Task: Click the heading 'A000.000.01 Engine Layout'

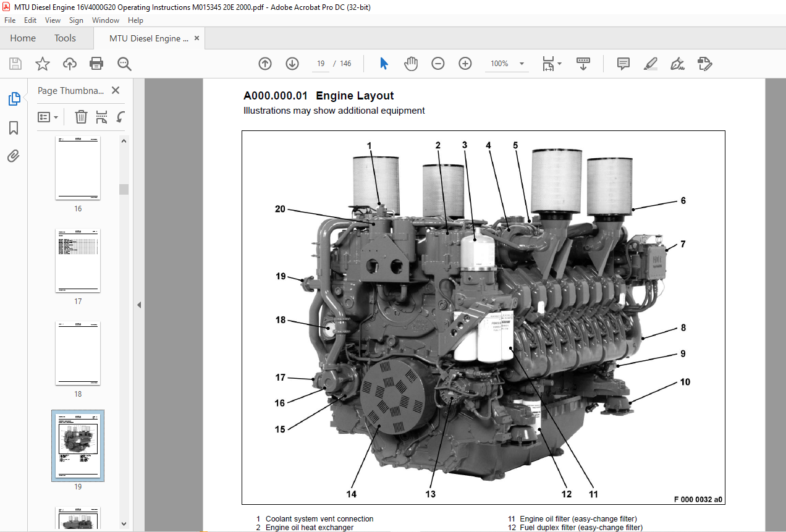Action: coord(318,96)
